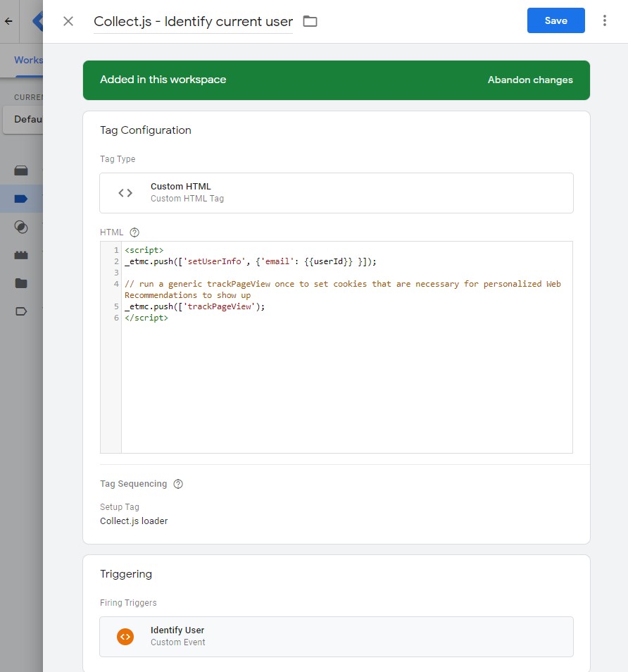
Task: Click the trackPageView push code line
Action: tap(194, 306)
